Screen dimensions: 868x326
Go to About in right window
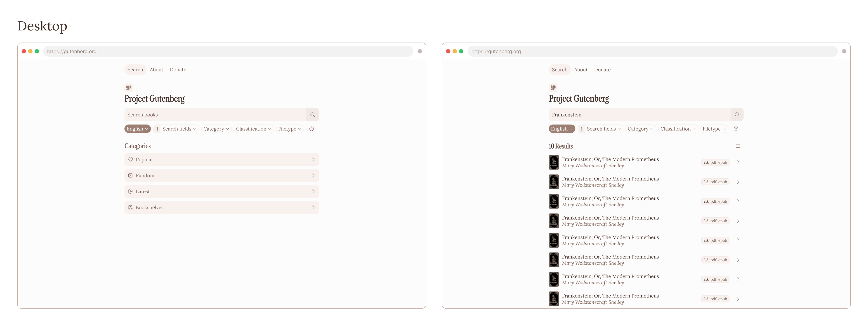(x=580, y=70)
